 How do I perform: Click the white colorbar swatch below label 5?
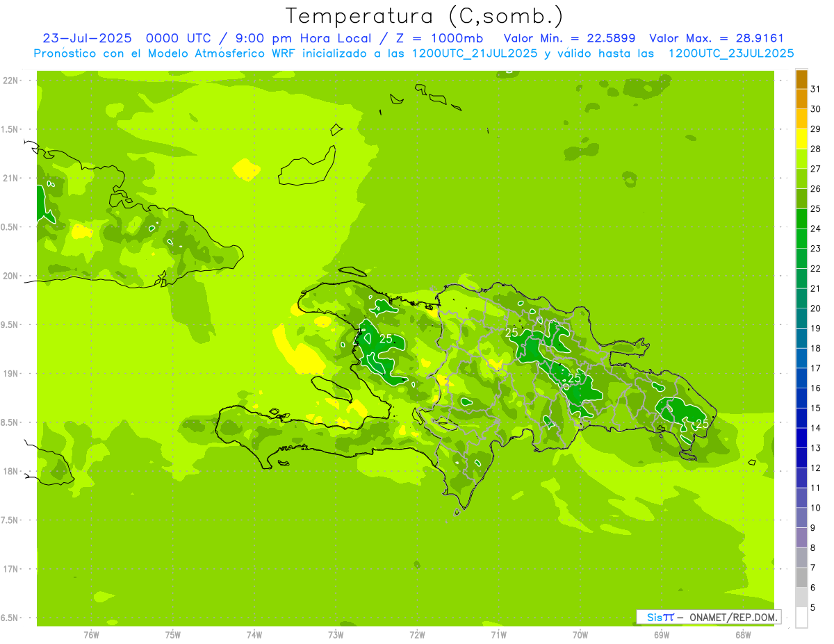(801, 617)
